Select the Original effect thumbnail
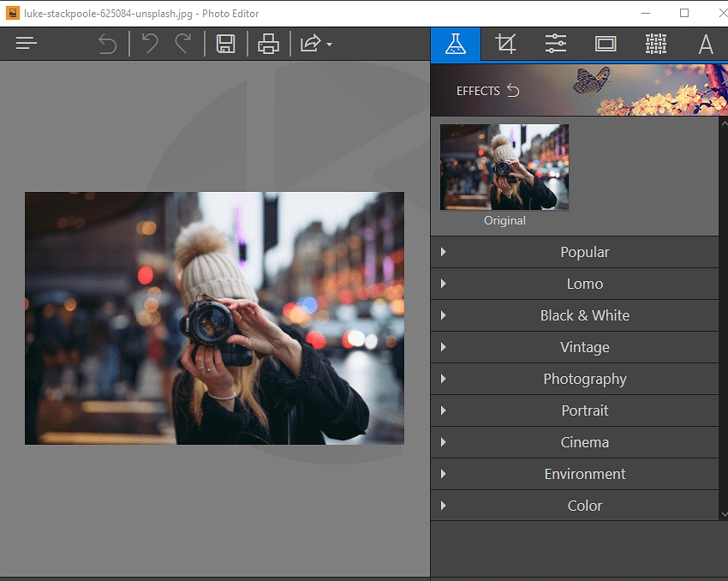This screenshot has width=728, height=581. click(x=504, y=167)
